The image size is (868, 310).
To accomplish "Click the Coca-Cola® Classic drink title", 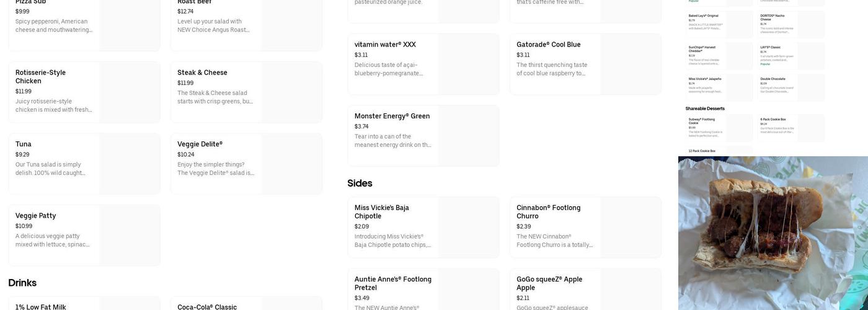I will pos(207,307).
